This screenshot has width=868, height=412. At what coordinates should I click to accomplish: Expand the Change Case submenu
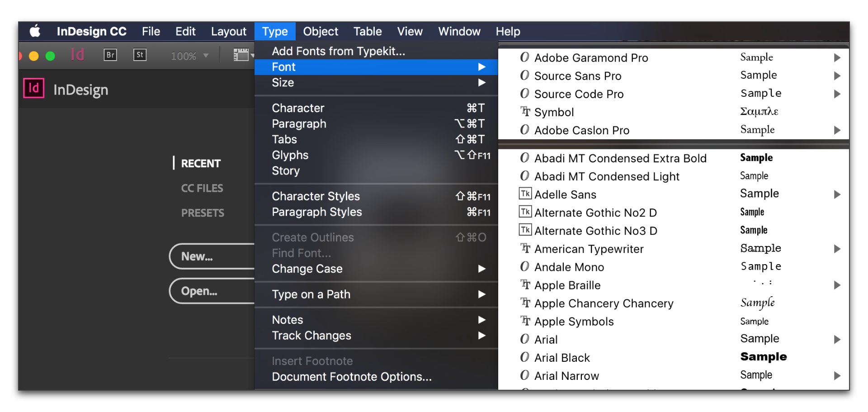tap(482, 269)
